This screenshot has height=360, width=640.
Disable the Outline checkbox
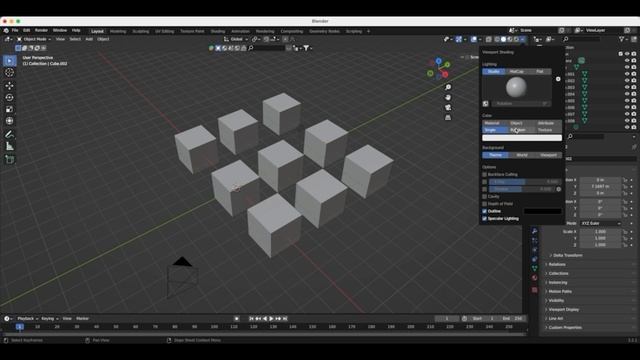click(484, 211)
